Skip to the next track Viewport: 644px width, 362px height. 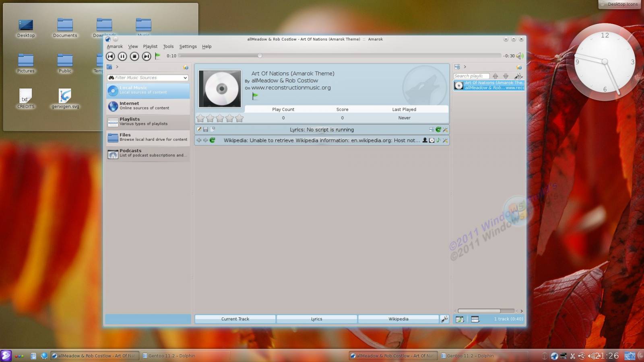(147, 56)
